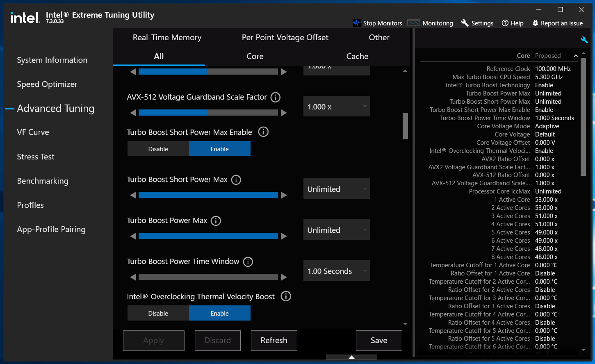
Task: Disable Overclocking Thermal Velocity Boost
Action: click(158, 313)
